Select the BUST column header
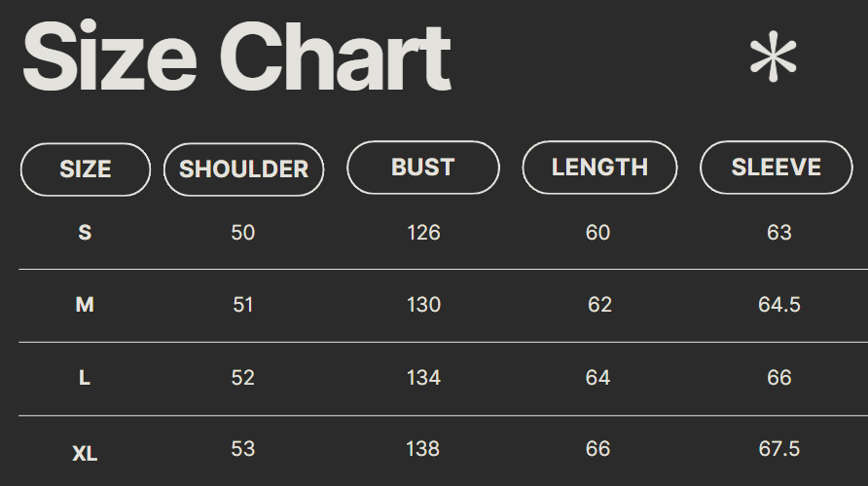The width and height of the screenshot is (868, 486). click(423, 168)
